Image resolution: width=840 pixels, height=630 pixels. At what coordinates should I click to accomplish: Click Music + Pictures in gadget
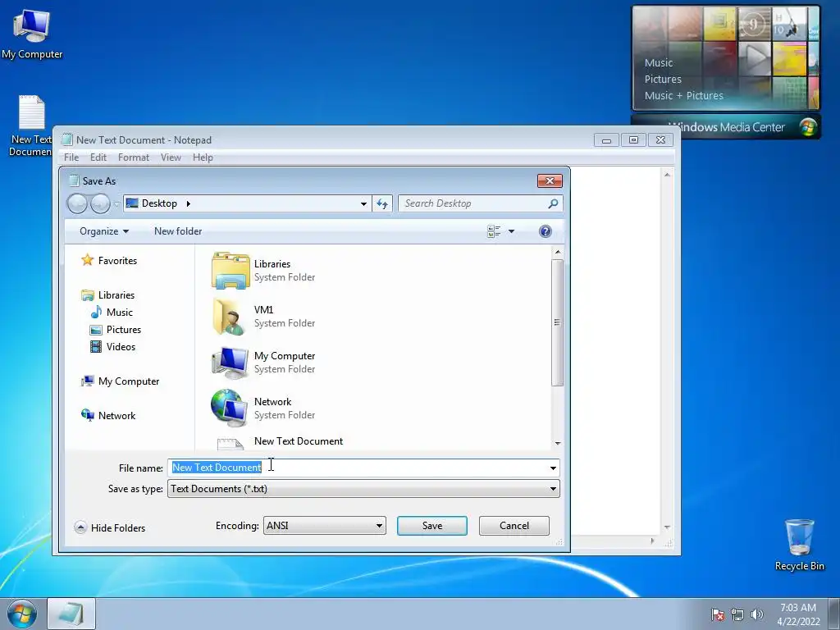pyautogui.click(x=683, y=96)
